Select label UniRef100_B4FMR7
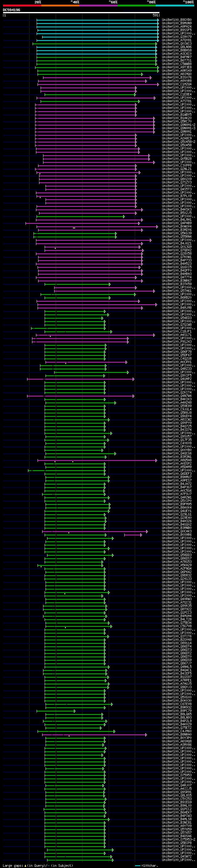This screenshot has height=868, width=197. [177, 57]
